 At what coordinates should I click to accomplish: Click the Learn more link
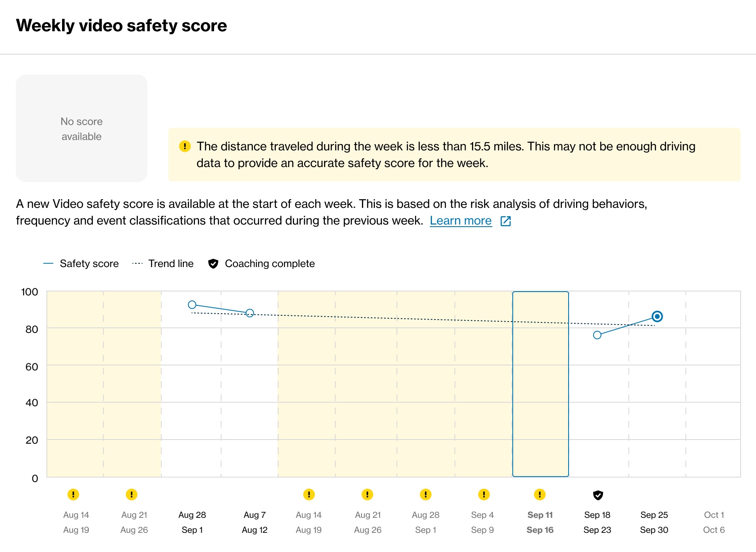(460, 221)
